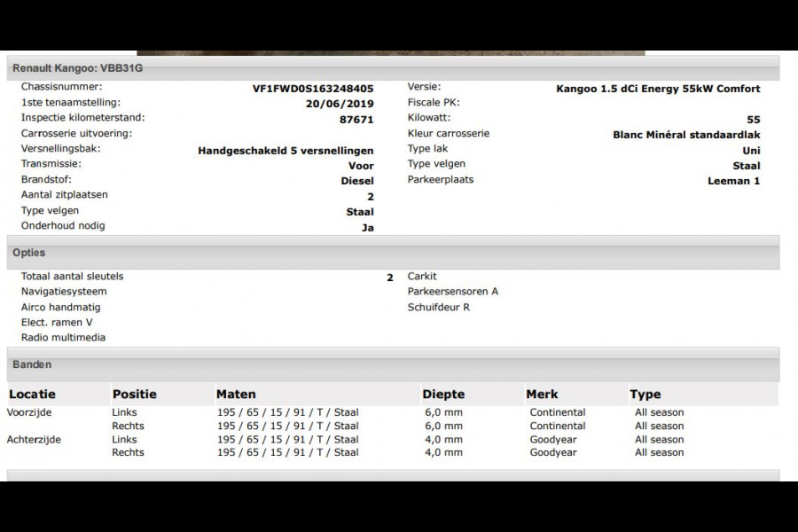Click the Navigatiesysteem option
Image resolution: width=798 pixels, height=532 pixels.
point(64,292)
